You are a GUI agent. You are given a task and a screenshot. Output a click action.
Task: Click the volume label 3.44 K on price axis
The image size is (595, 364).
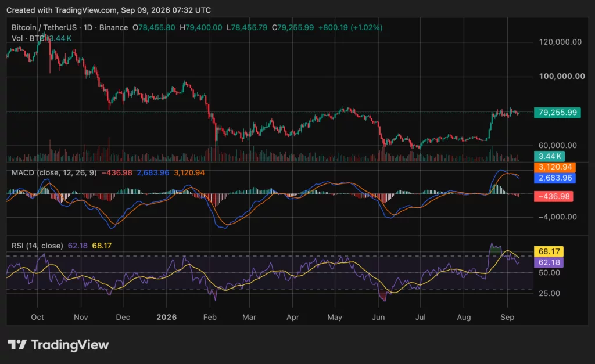[x=550, y=156]
